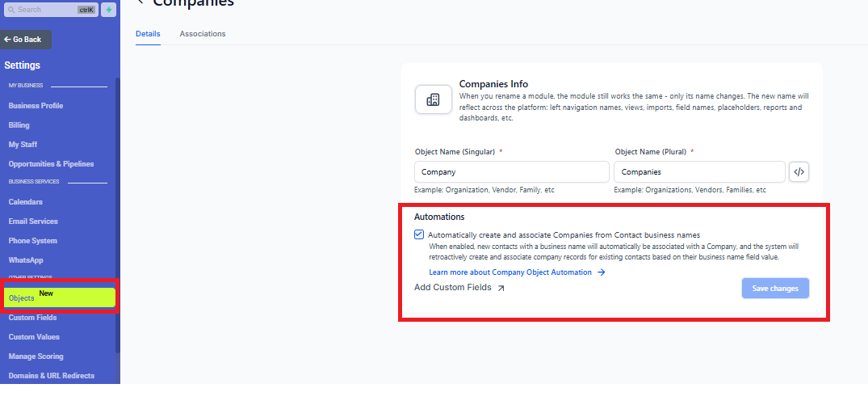This screenshot has width=868, height=405.
Task: Click arrow after Learn more about Company Object Automation
Action: coord(601,272)
